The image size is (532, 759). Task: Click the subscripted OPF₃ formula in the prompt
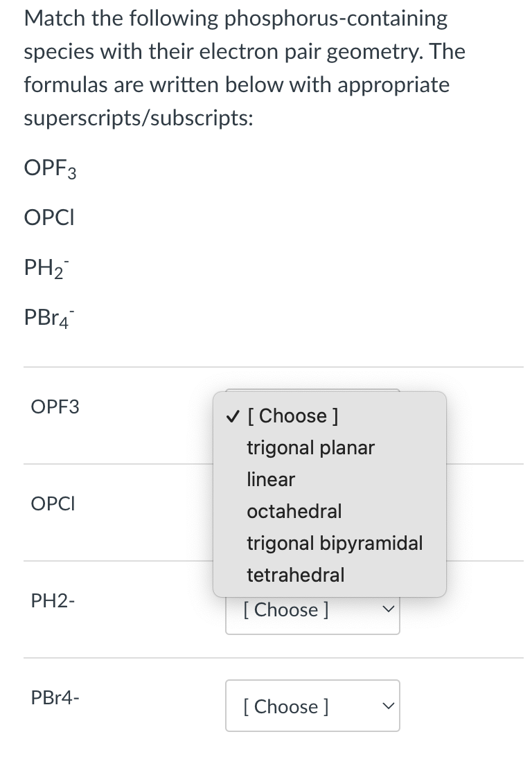(50, 168)
